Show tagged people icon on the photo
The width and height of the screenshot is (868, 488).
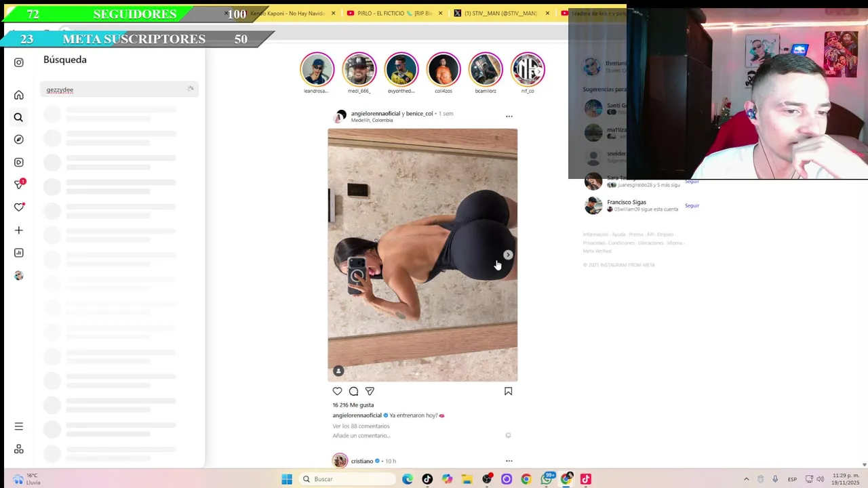(x=338, y=371)
